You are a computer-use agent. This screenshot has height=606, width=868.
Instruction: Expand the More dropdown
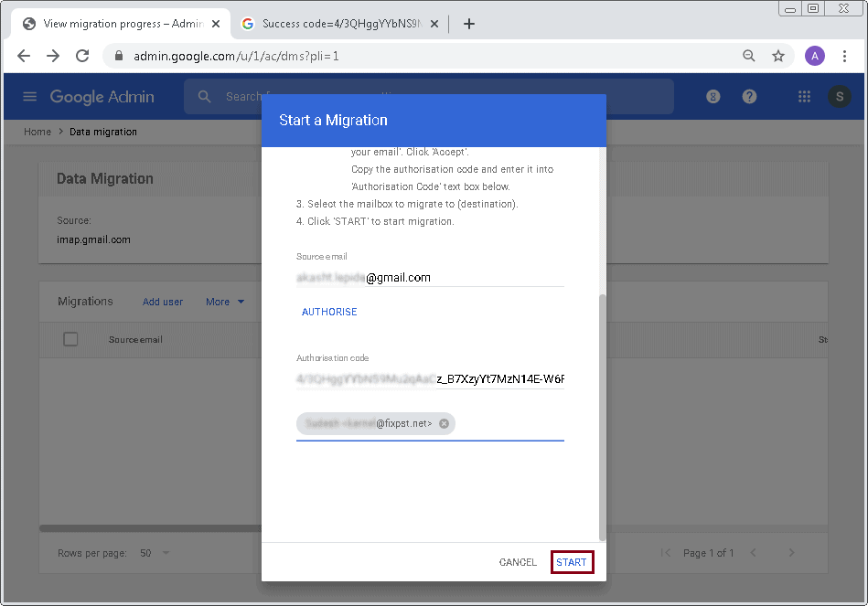pyautogui.click(x=225, y=302)
